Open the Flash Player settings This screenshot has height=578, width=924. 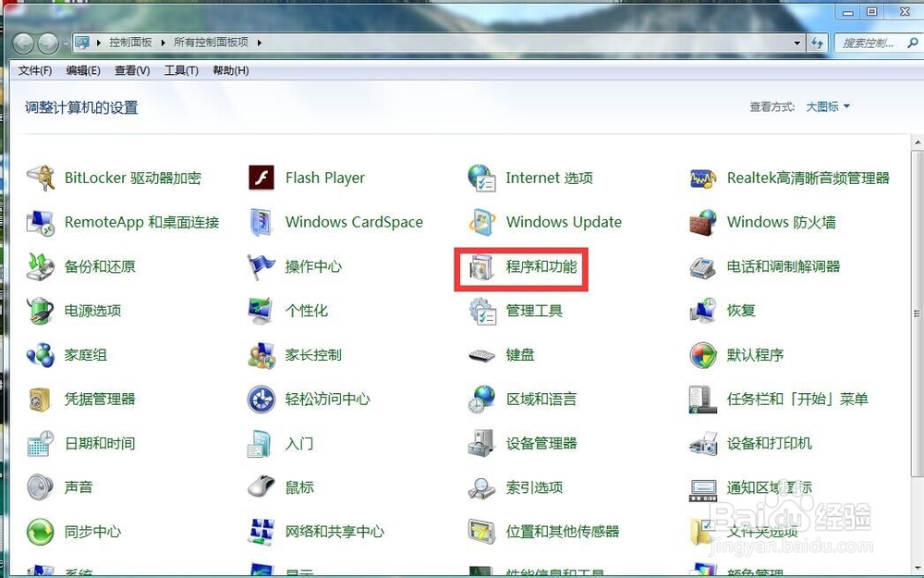pos(324,178)
